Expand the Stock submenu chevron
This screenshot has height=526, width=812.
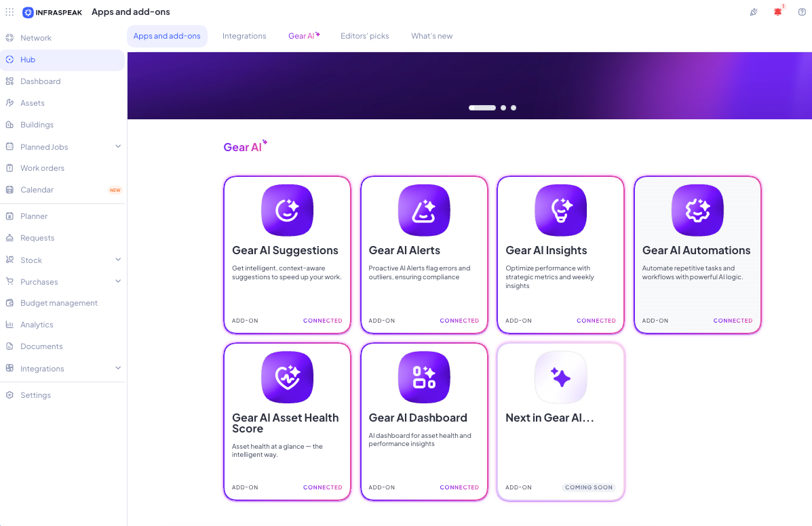(x=118, y=260)
